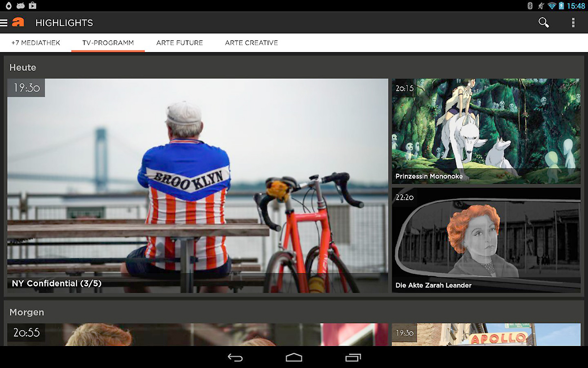
Task: Open the ARTE FUTURE tab
Action: click(179, 43)
